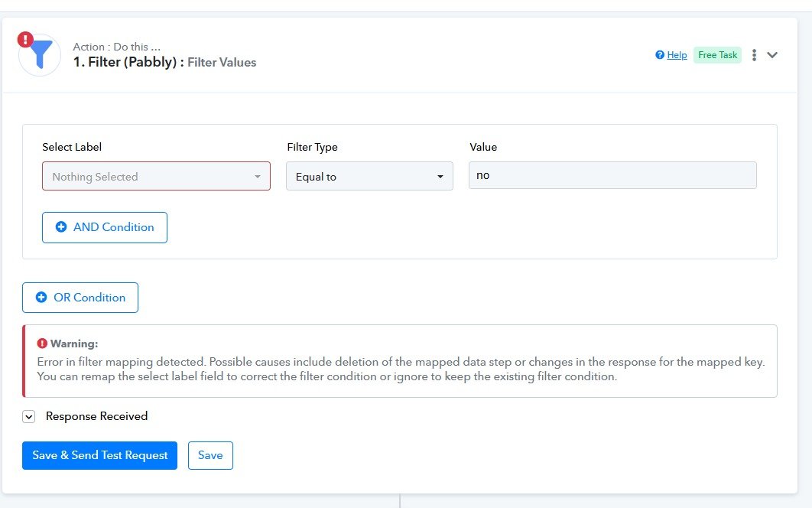Click the red error badge on the funnel
This screenshot has height=508, width=812.
click(x=26, y=39)
